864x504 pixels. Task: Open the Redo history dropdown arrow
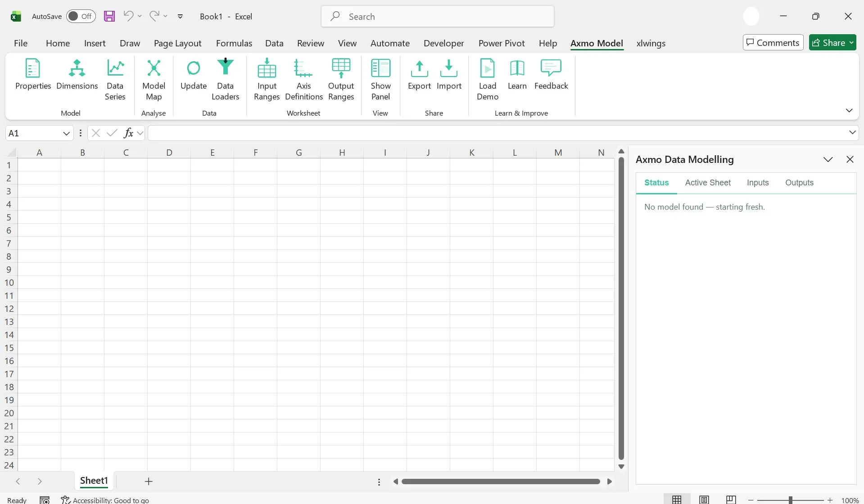pyautogui.click(x=165, y=16)
